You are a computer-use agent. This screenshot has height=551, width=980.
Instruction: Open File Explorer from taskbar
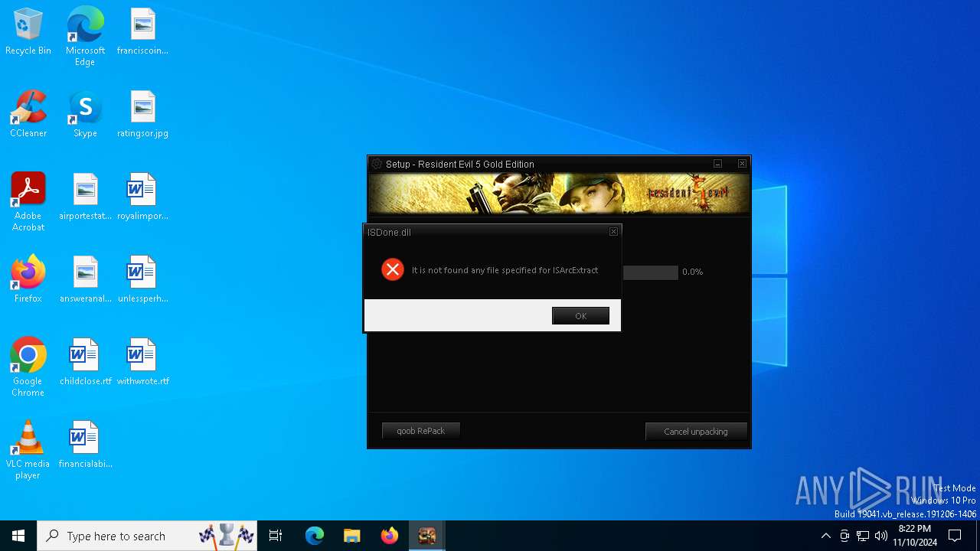(352, 536)
